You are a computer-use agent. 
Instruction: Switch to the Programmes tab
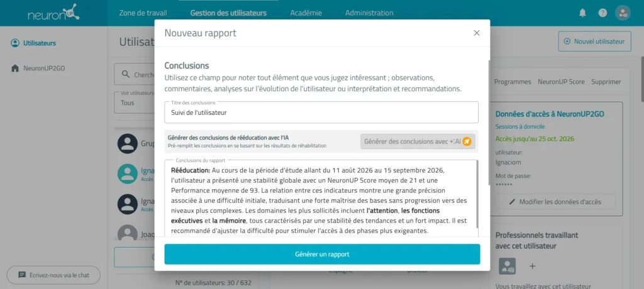coord(513,82)
